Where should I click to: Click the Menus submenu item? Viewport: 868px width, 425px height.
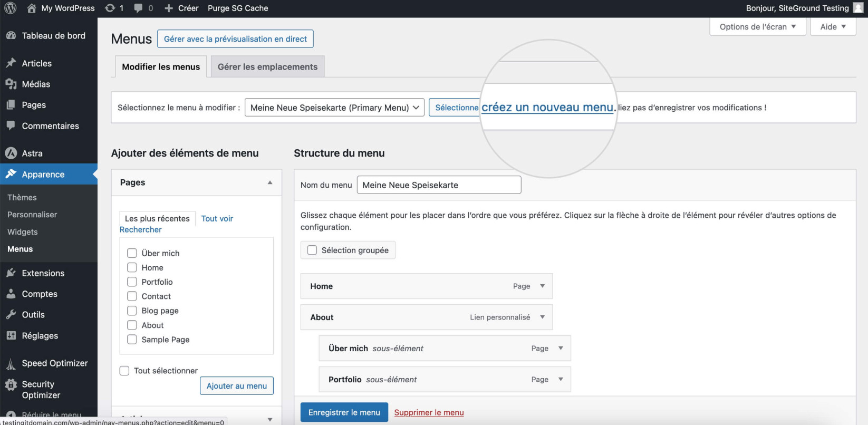20,249
